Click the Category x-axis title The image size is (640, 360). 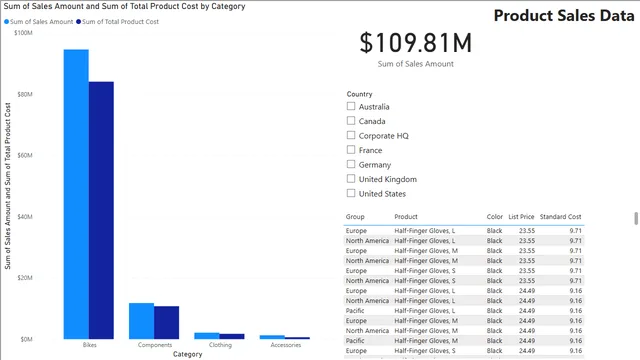[187, 354]
